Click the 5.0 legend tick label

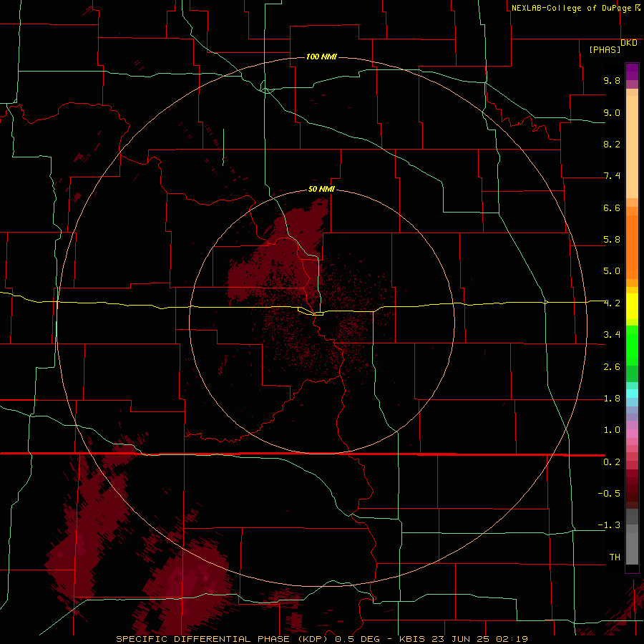coord(612,271)
